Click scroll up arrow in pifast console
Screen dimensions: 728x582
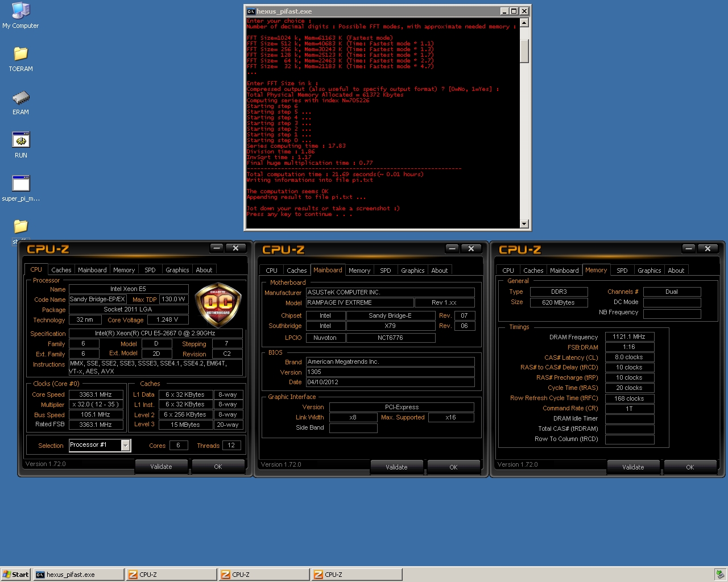(x=524, y=23)
